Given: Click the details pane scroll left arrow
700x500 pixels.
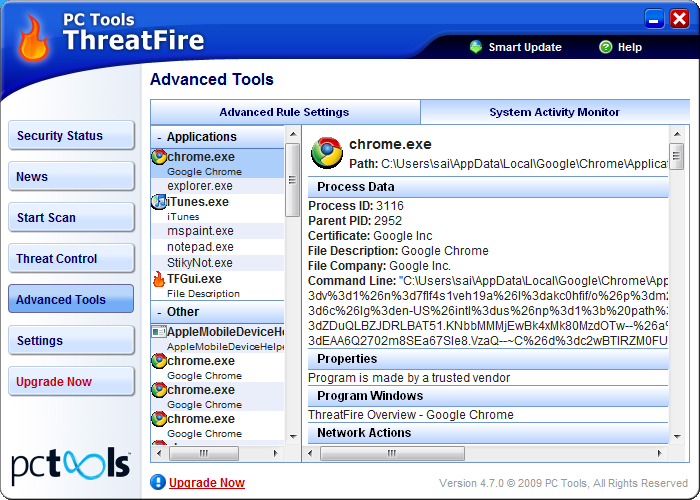Looking at the screenshot, I should (x=311, y=454).
